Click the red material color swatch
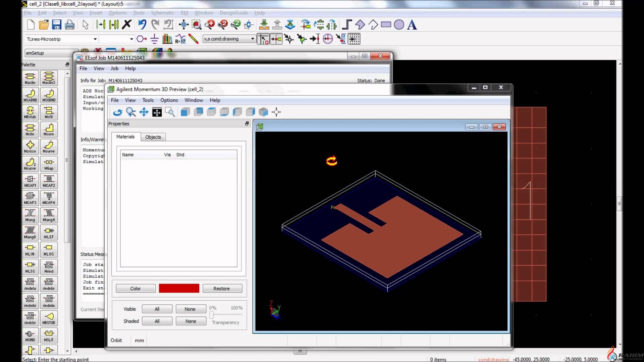Viewport: 644px width, 362px height. pyautogui.click(x=179, y=288)
